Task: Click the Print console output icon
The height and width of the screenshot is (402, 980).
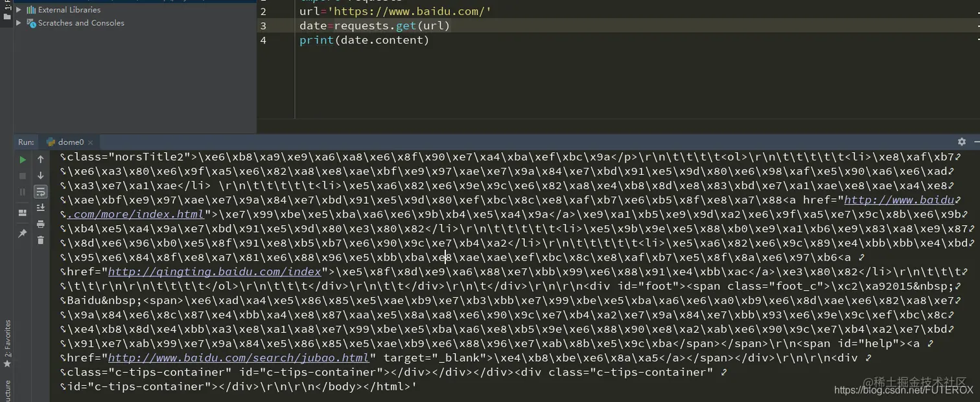Action: [41, 224]
